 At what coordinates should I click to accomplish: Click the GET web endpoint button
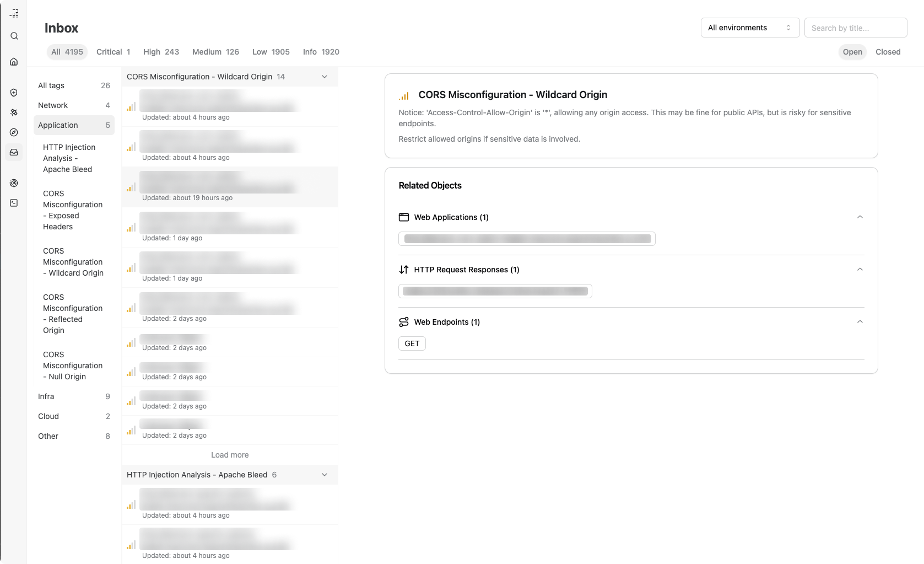click(x=412, y=343)
